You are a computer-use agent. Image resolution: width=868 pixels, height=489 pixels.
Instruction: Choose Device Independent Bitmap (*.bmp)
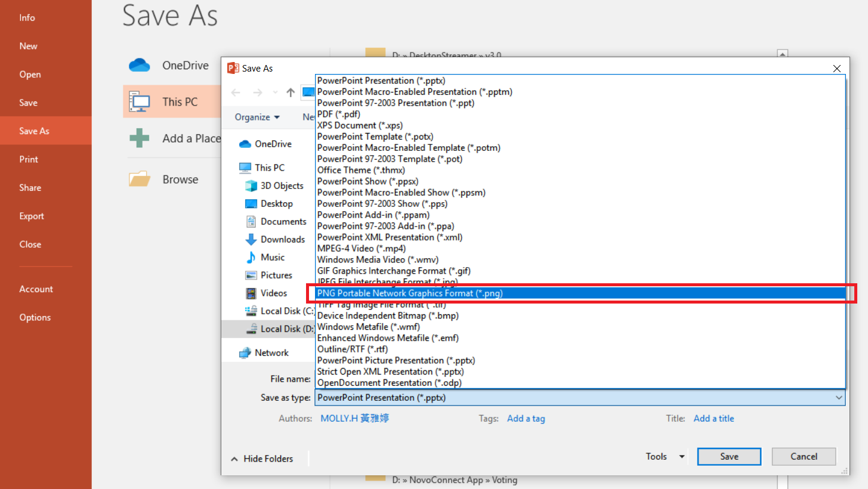(580, 315)
